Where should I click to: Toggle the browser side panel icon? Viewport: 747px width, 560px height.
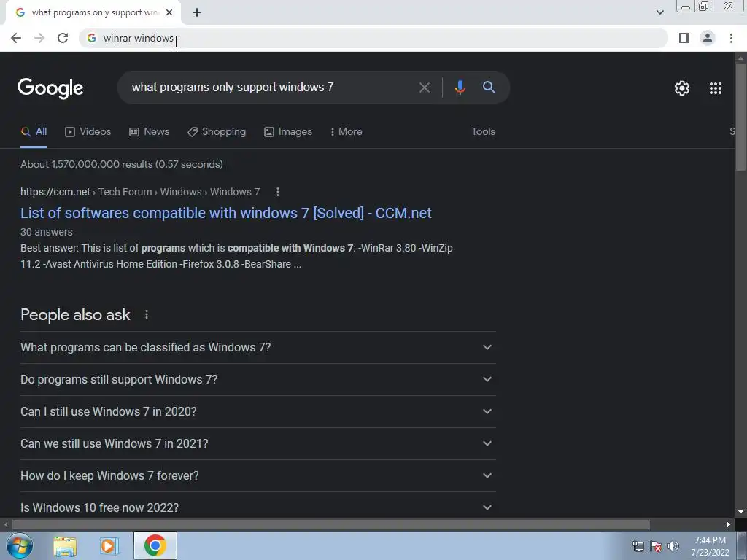[684, 38]
